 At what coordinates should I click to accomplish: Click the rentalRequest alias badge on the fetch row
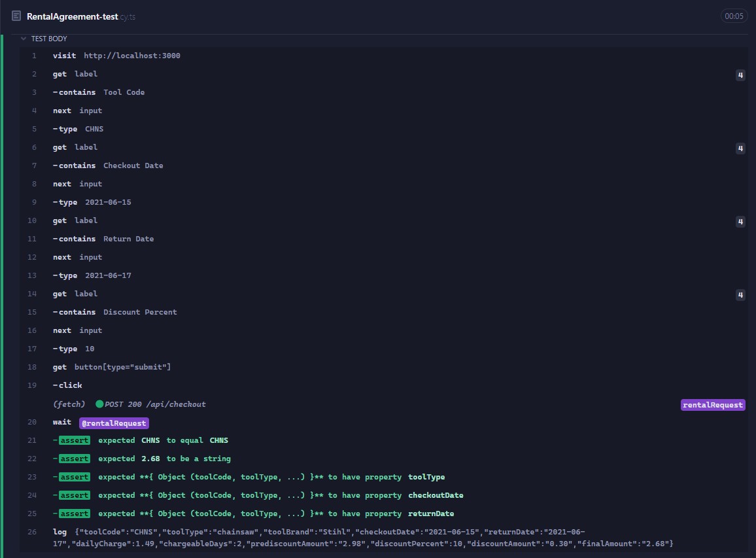coord(713,405)
